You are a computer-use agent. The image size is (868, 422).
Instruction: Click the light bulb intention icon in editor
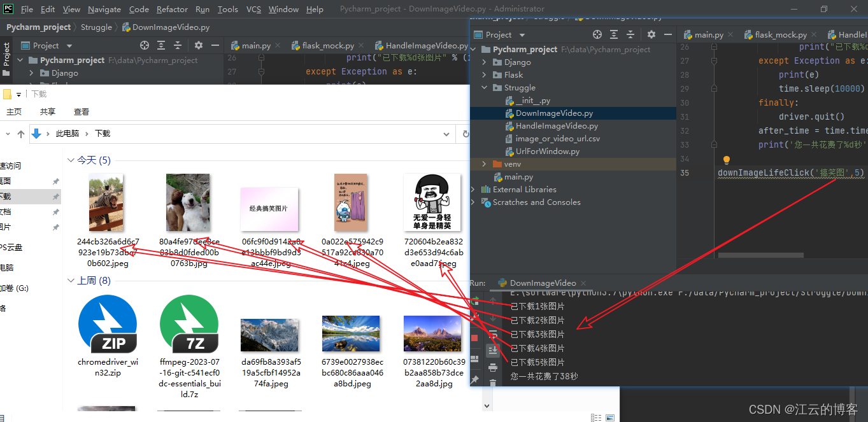click(x=726, y=160)
